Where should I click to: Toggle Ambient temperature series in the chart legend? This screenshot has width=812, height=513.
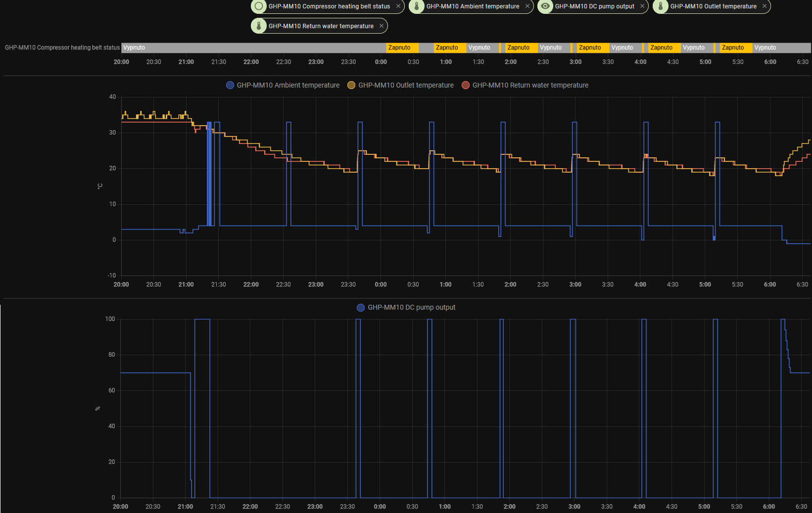pos(283,85)
